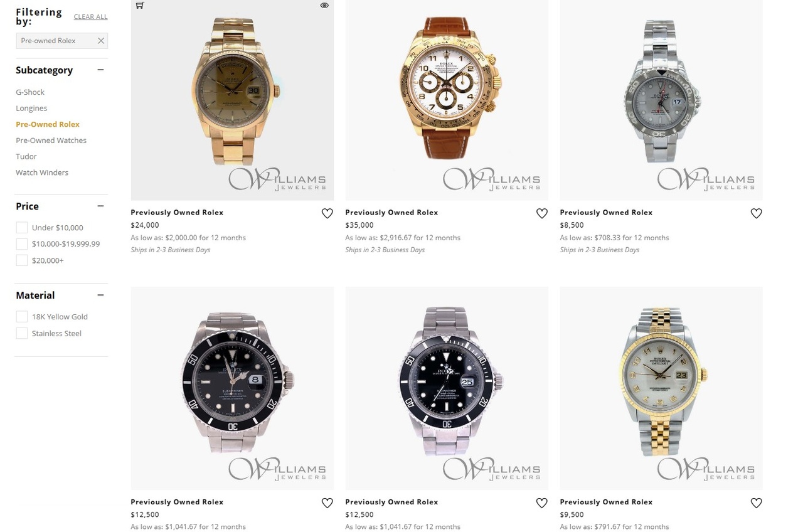Enable the 18K Yellow Gold material filter
The image size is (803, 532).
[x=22, y=317]
